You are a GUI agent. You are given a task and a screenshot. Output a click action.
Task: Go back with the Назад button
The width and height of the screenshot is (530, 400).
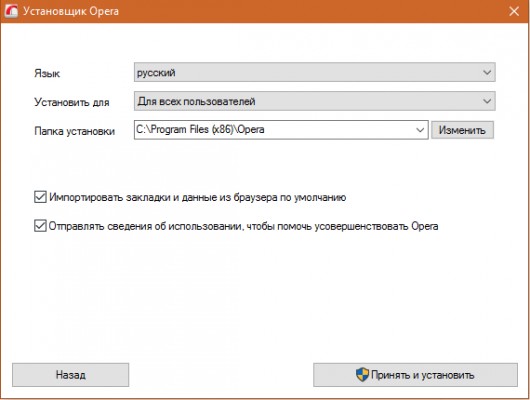71,375
